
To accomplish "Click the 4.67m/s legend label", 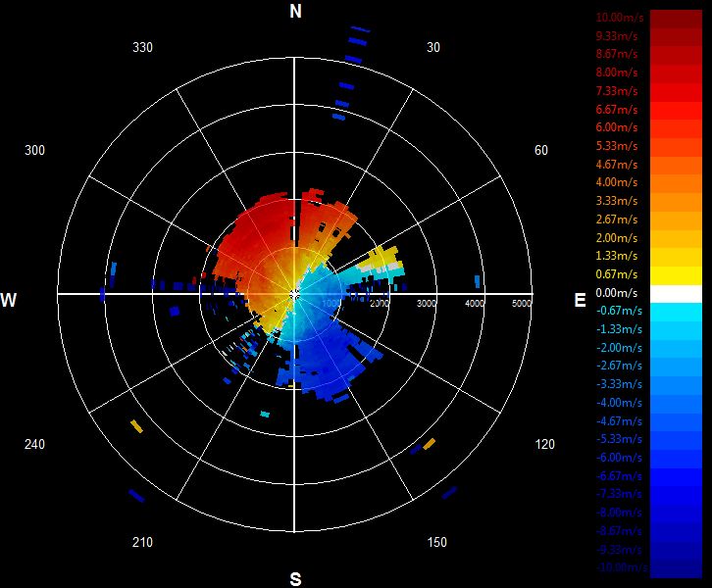I will pyautogui.click(x=617, y=165).
